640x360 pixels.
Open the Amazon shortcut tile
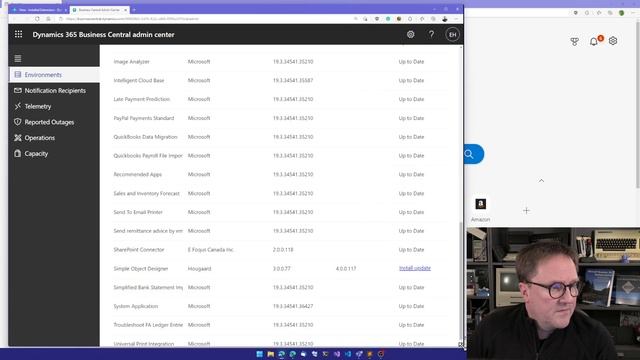(x=480, y=209)
